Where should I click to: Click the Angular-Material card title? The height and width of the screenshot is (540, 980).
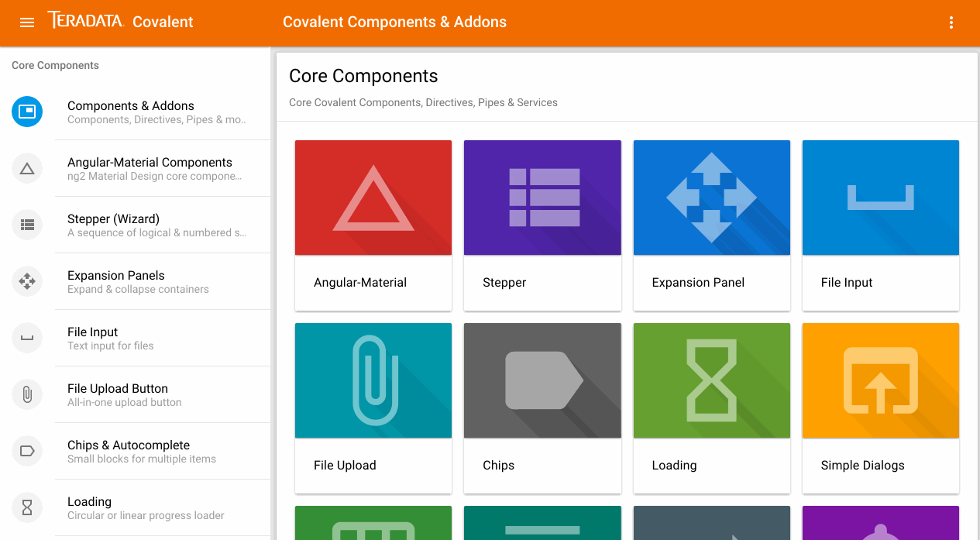[x=360, y=283]
